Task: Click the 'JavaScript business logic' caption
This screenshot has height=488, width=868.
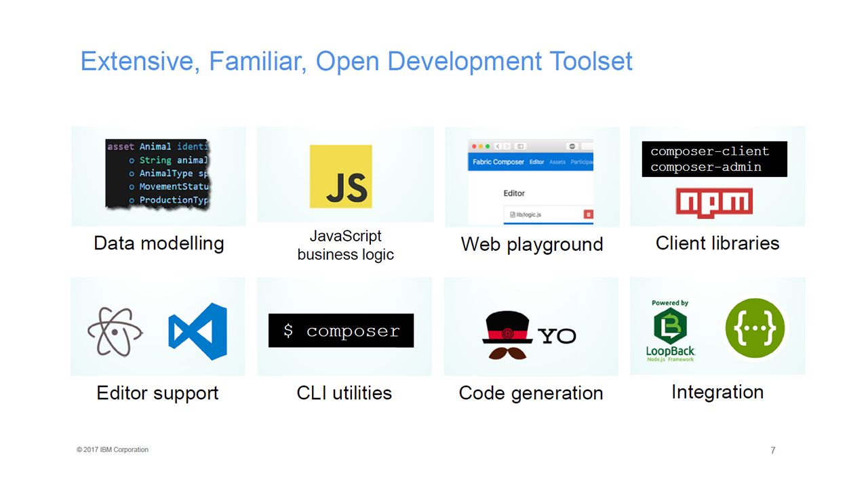Action: 346,245
